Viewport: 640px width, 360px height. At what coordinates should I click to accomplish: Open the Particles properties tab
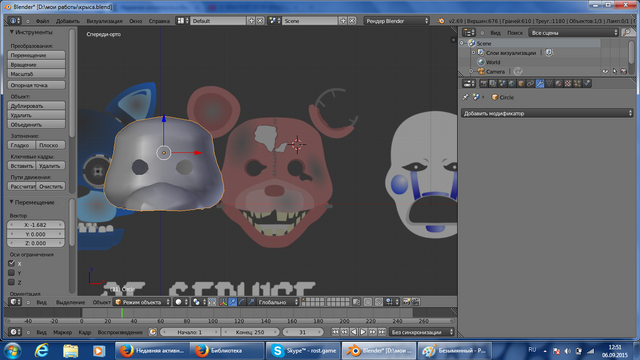578,84
